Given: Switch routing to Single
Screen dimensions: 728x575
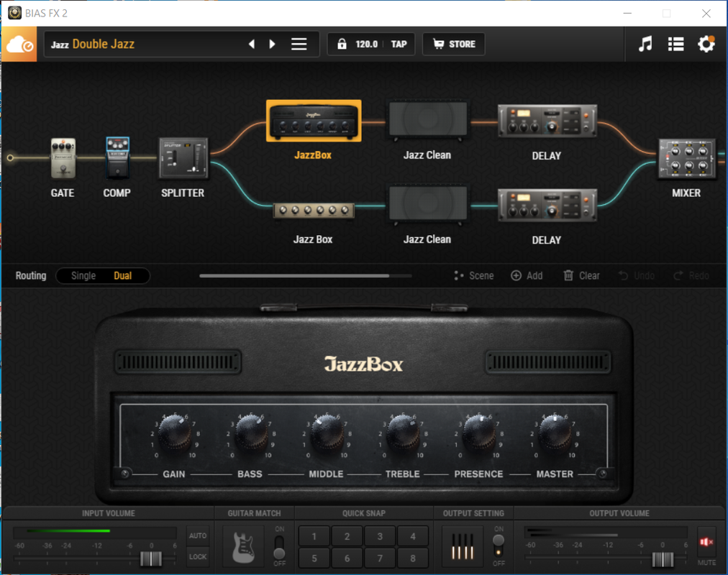Looking at the screenshot, I should [83, 275].
